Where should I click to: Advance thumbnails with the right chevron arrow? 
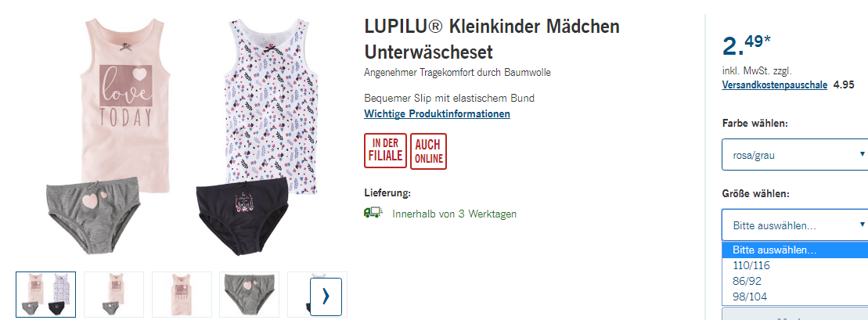tap(326, 297)
